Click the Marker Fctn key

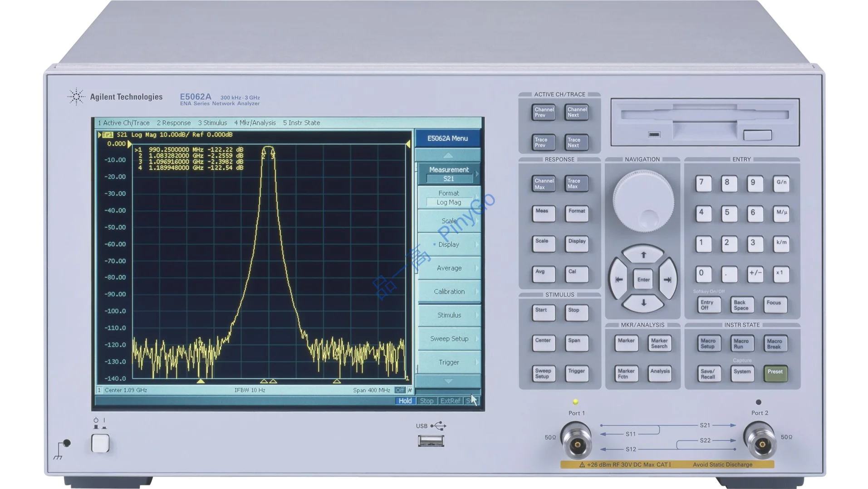coord(626,374)
